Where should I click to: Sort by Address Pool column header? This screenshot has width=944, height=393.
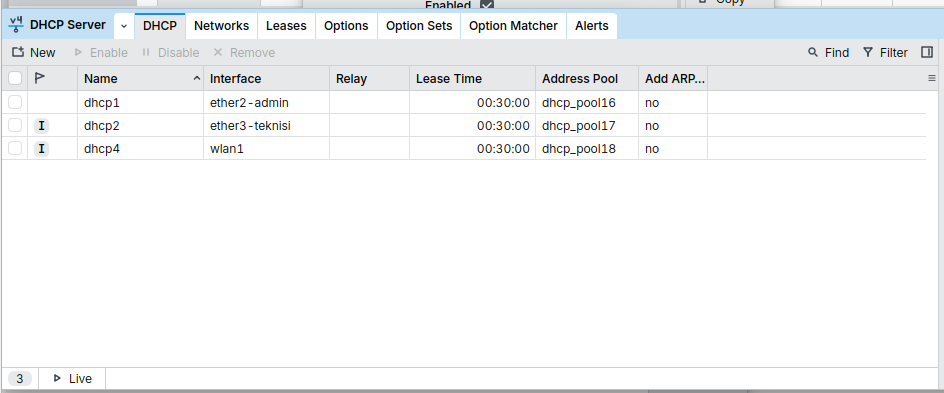click(587, 78)
